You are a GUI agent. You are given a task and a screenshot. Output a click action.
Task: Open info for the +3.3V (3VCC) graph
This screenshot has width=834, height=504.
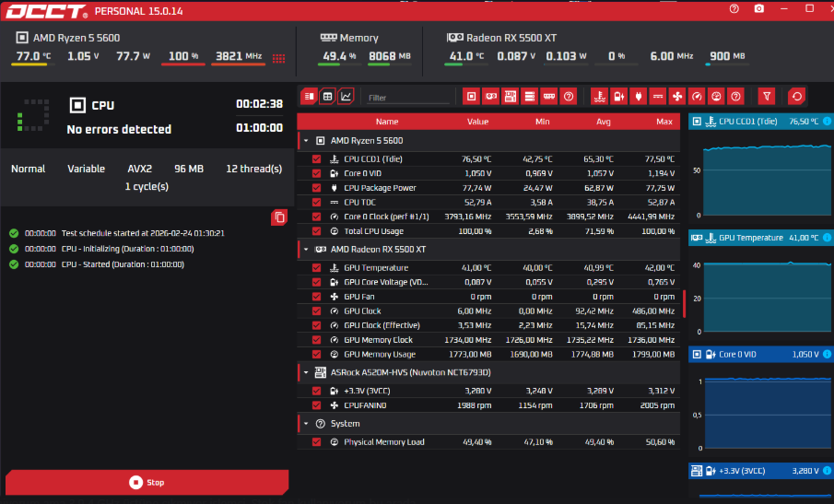[x=827, y=471]
